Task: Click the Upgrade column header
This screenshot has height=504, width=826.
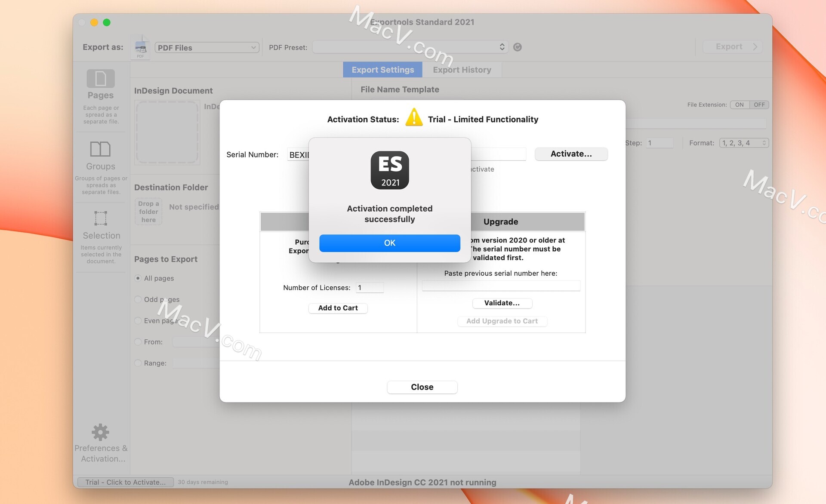Action: [501, 222]
